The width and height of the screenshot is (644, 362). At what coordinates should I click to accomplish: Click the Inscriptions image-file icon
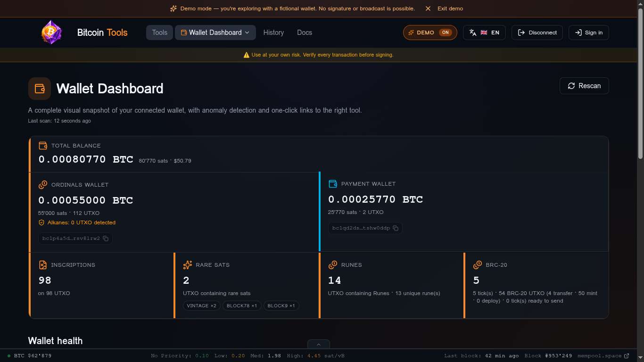[43, 265]
